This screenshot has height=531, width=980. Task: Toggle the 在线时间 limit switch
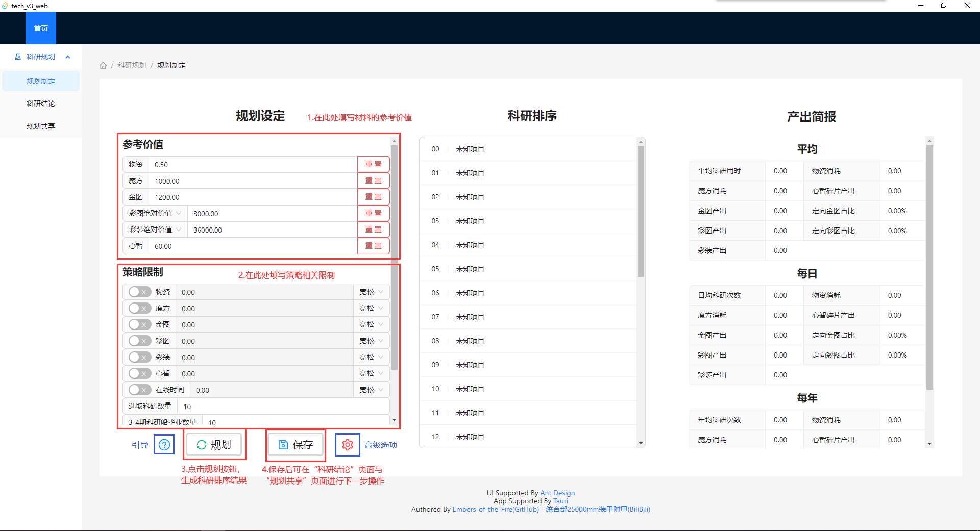(x=139, y=390)
